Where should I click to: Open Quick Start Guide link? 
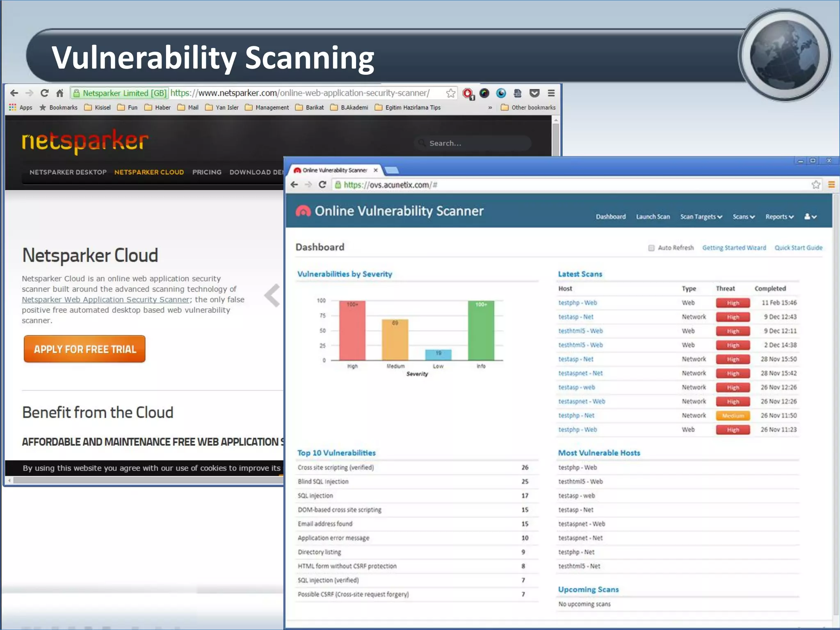pyautogui.click(x=798, y=248)
